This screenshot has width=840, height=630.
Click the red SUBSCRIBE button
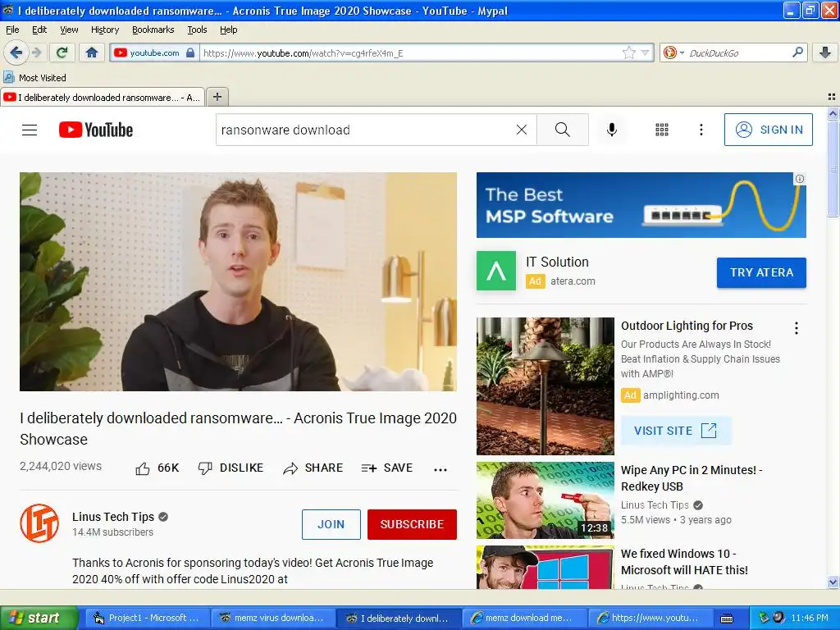point(412,524)
